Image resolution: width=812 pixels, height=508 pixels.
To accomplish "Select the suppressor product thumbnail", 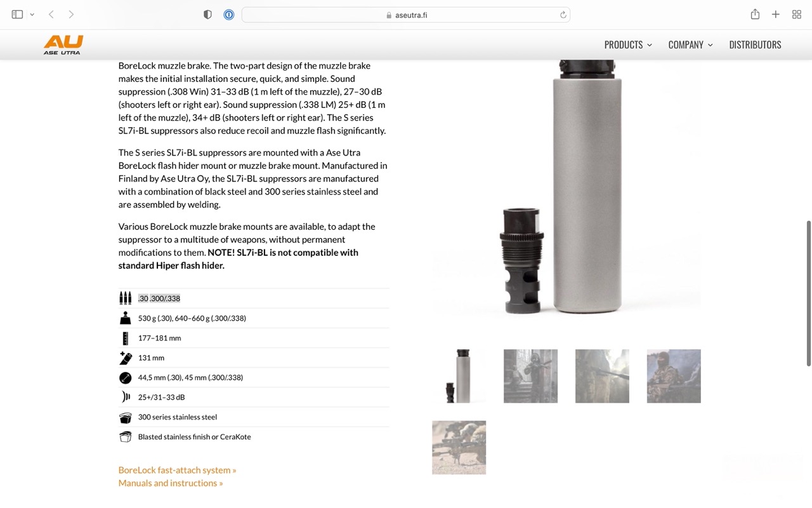I will click(x=459, y=376).
